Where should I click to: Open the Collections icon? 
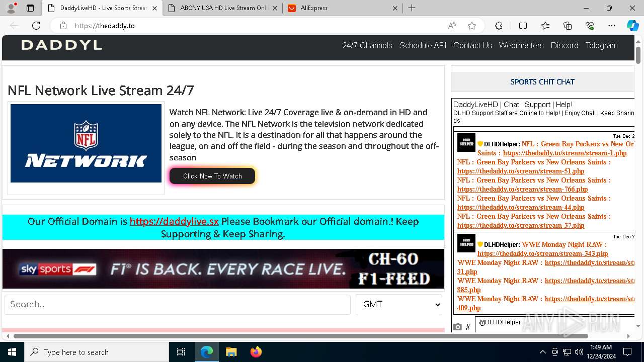[x=568, y=26]
